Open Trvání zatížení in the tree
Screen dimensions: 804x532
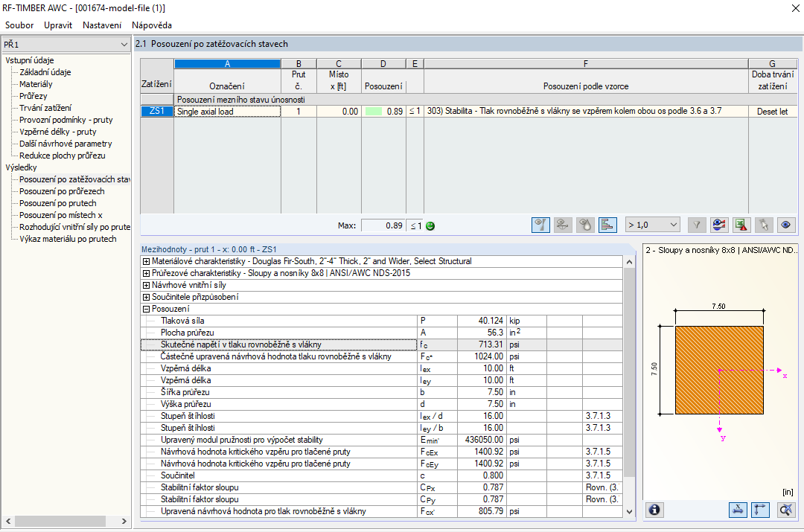tap(45, 108)
